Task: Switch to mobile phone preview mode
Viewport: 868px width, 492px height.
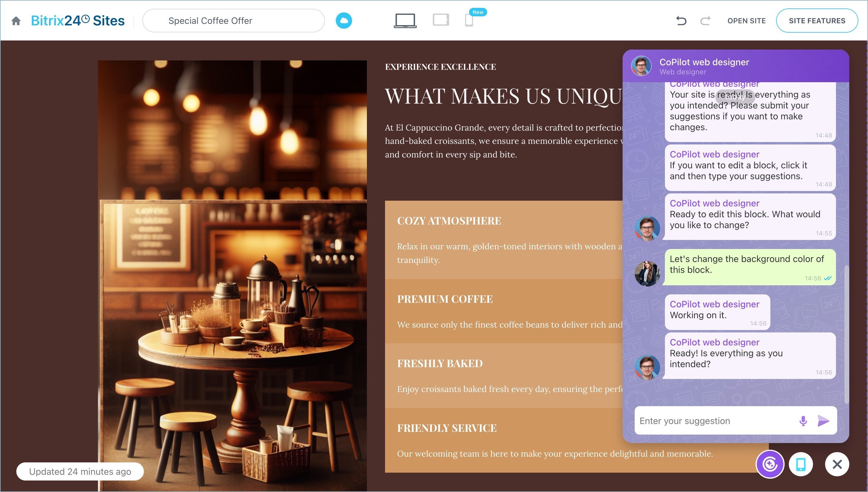Action: (x=469, y=21)
